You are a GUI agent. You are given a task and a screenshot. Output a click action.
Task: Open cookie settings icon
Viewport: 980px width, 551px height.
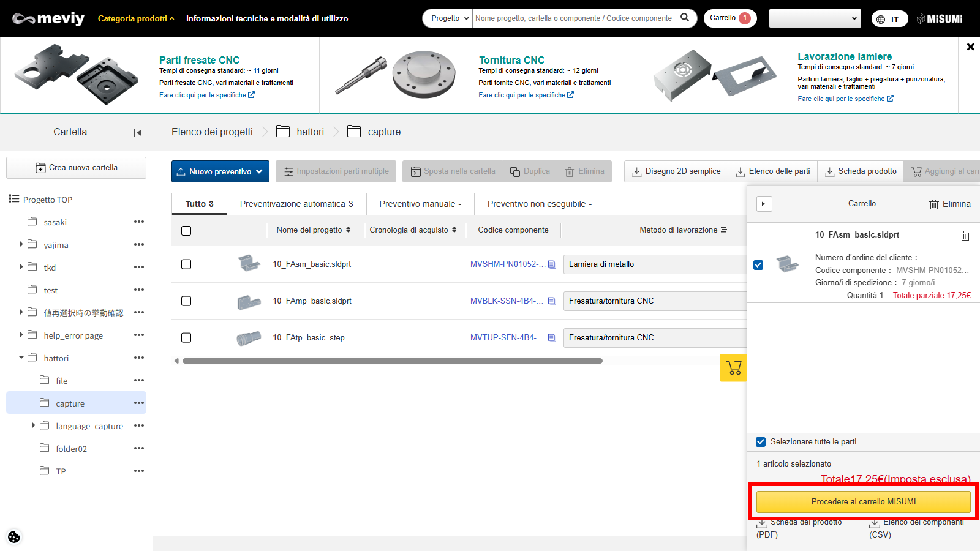point(14,537)
